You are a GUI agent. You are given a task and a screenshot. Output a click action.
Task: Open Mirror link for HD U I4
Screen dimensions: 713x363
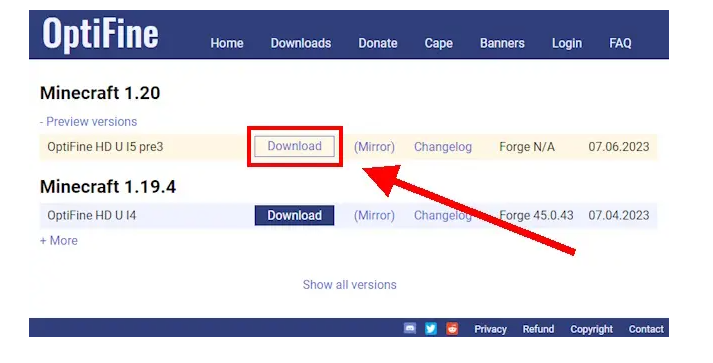pyautogui.click(x=374, y=215)
